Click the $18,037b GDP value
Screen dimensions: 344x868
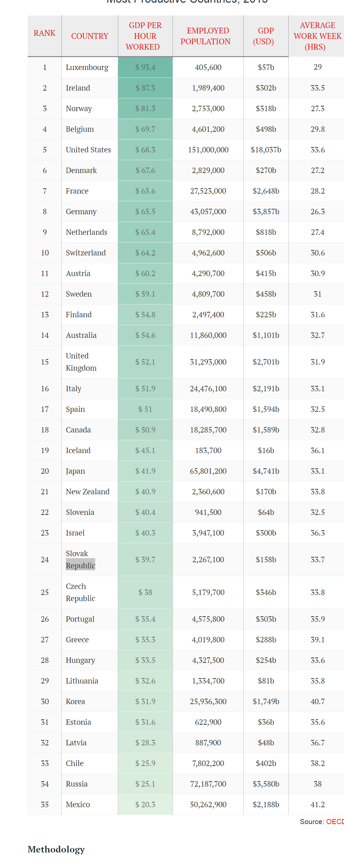[266, 150]
